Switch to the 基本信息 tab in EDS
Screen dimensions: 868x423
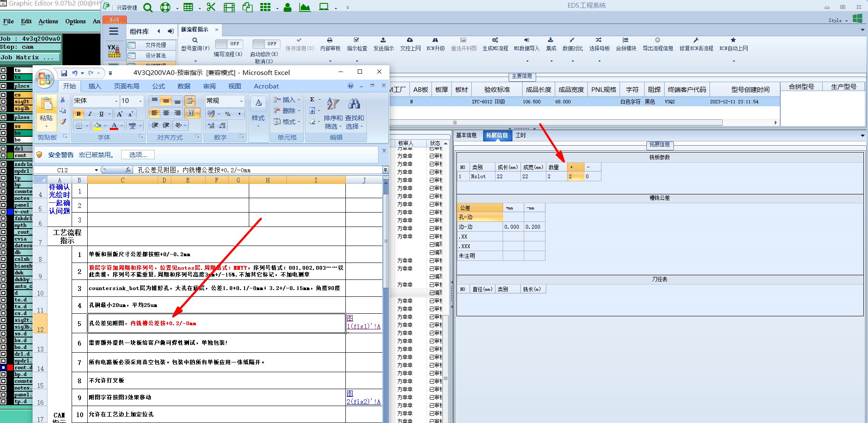pyautogui.click(x=466, y=135)
